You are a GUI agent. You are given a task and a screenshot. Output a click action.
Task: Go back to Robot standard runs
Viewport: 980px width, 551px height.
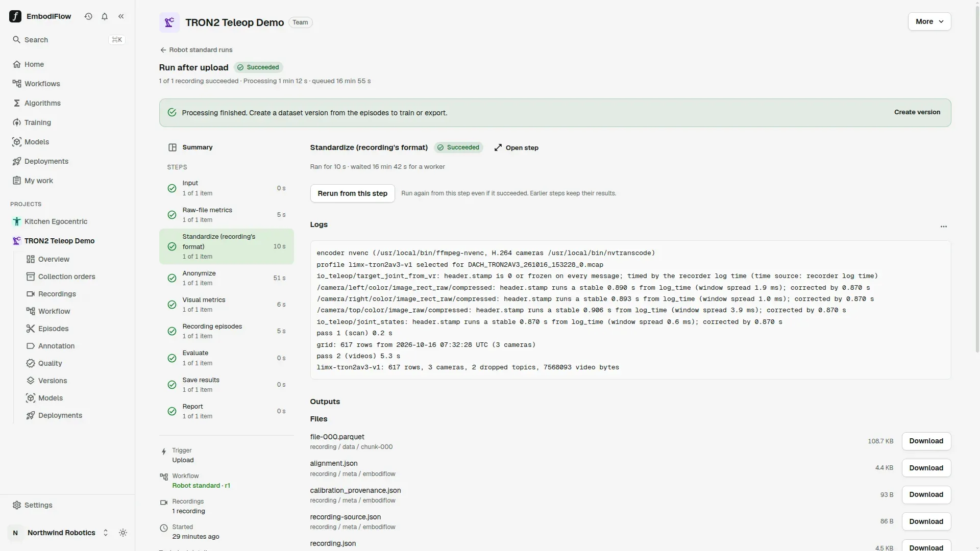(196, 50)
